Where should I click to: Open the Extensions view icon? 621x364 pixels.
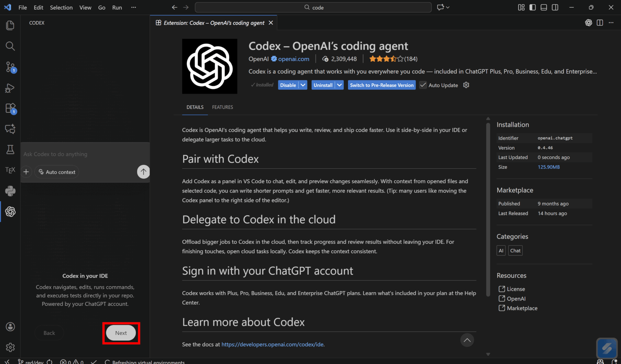pyautogui.click(x=10, y=108)
